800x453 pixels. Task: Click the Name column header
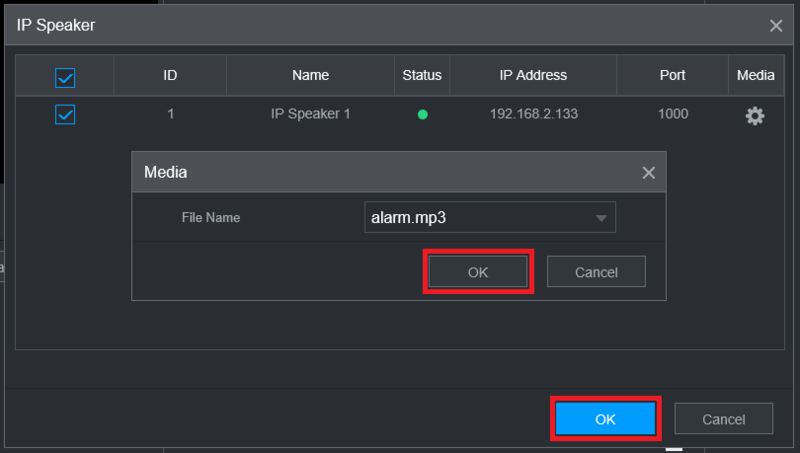(x=310, y=75)
